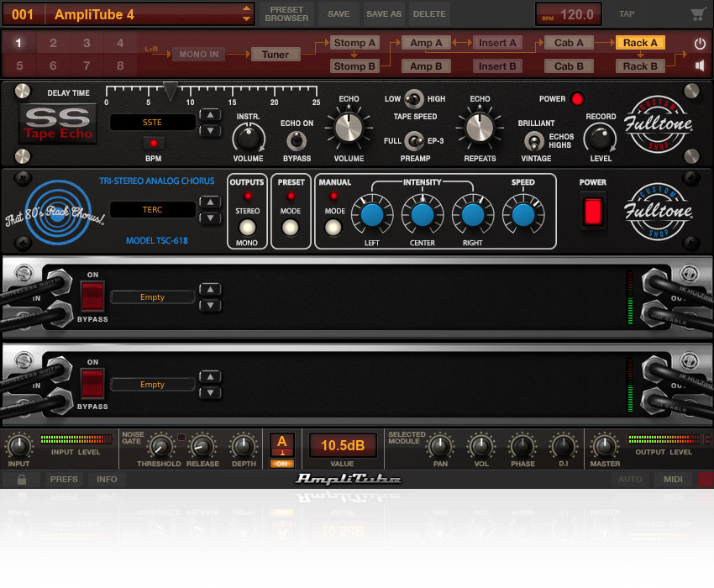The width and height of the screenshot is (714, 588).
Task: Click the MASTER knob
Action: (605, 446)
